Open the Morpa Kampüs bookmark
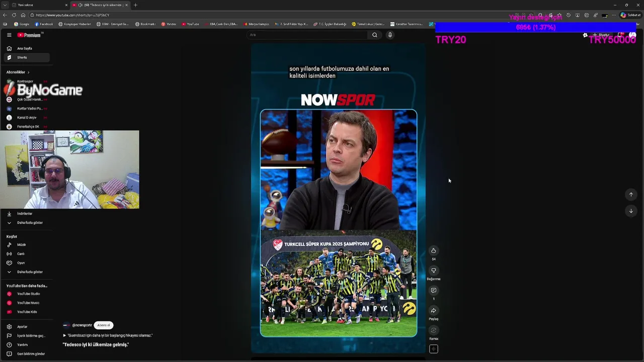The height and width of the screenshot is (362, 644). point(257,24)
